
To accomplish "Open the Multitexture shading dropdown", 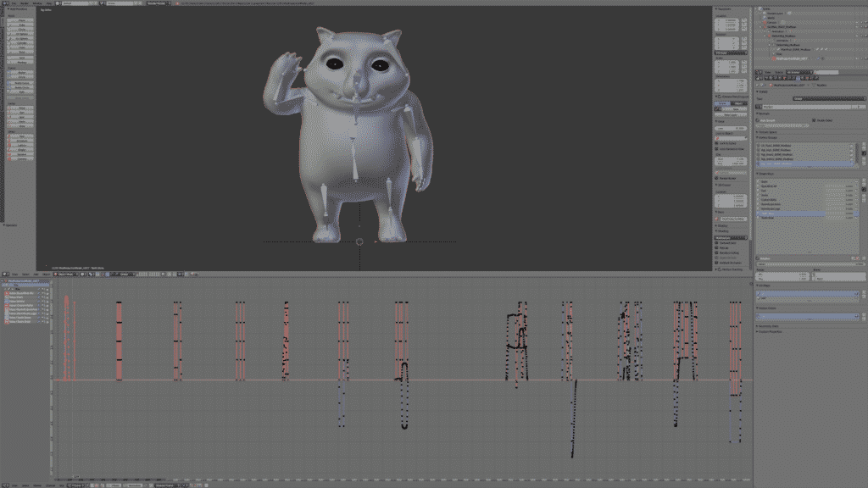I will pyautogui.click(x=731, y=238).
